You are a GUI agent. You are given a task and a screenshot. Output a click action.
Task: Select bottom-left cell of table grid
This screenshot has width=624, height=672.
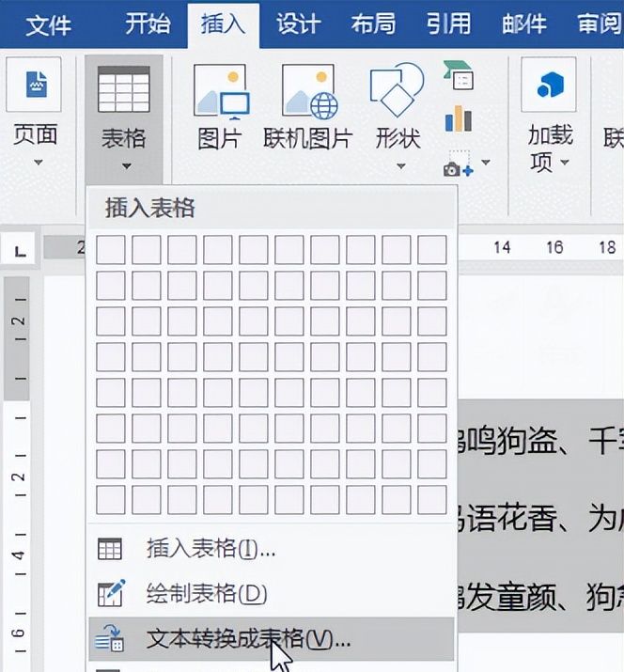pos(111,500)
